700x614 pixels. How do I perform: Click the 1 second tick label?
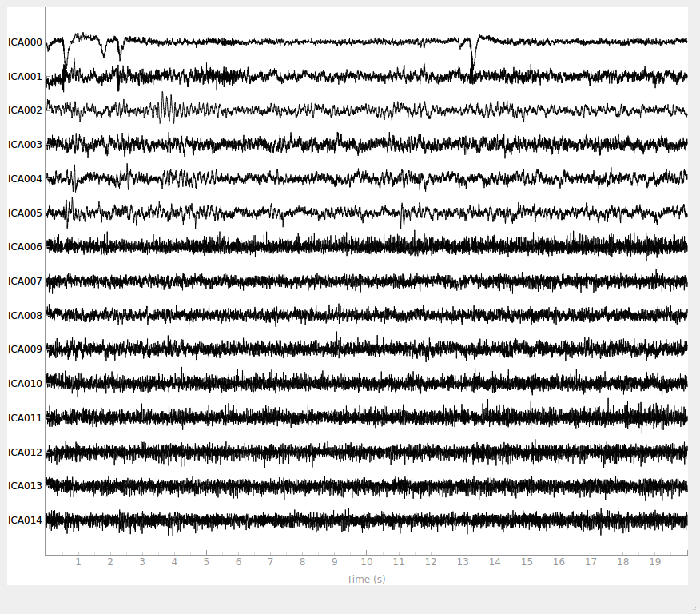pyautogui.click(x=78, y=562)
